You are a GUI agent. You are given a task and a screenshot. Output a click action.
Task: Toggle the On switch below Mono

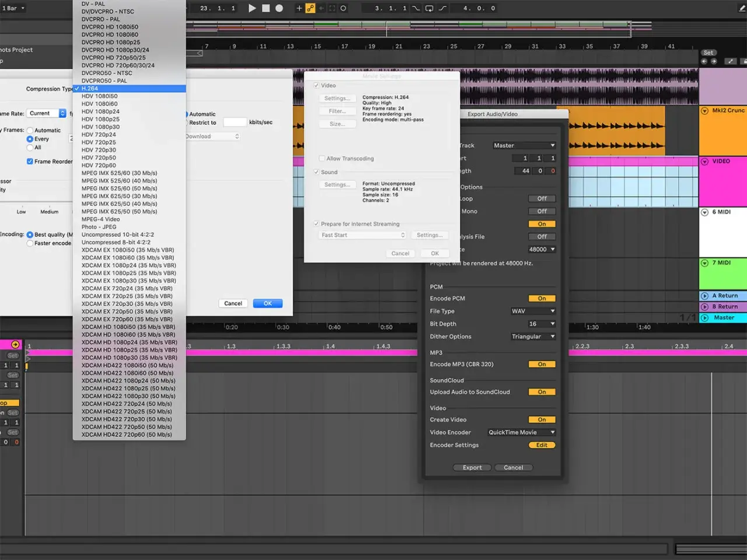pos(542,224)
